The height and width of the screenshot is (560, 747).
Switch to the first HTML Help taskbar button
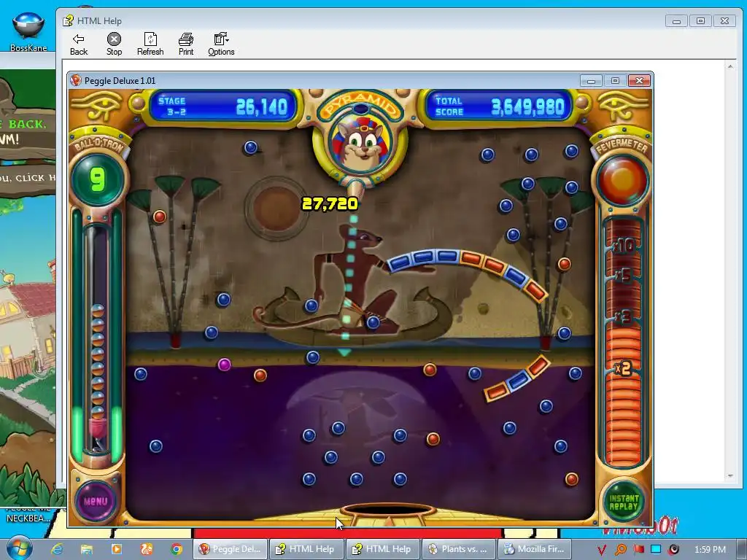306,549
